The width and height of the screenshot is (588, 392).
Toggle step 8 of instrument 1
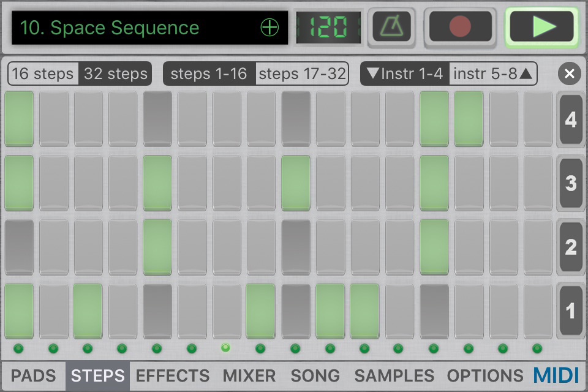coord(261,311)
